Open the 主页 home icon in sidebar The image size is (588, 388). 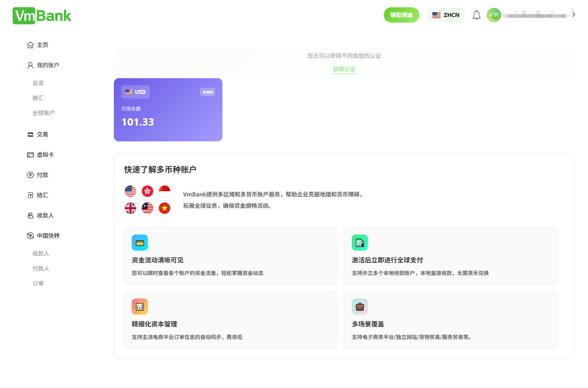click(x=30, y=45)
